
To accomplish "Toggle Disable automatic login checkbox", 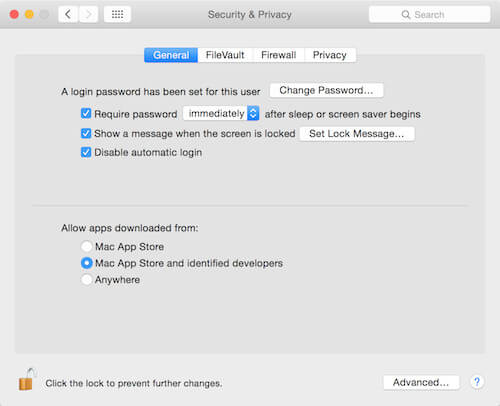I will coord(86,152).
